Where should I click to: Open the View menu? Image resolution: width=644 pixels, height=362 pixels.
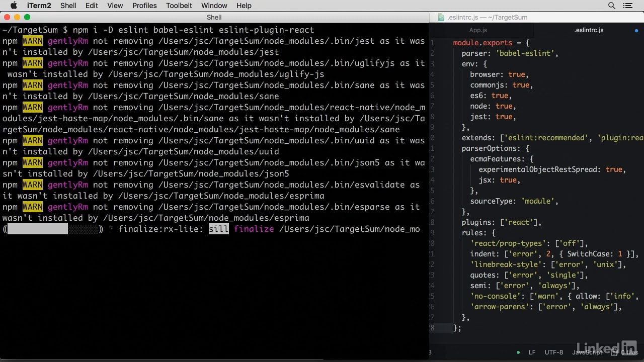coord(115,6)
